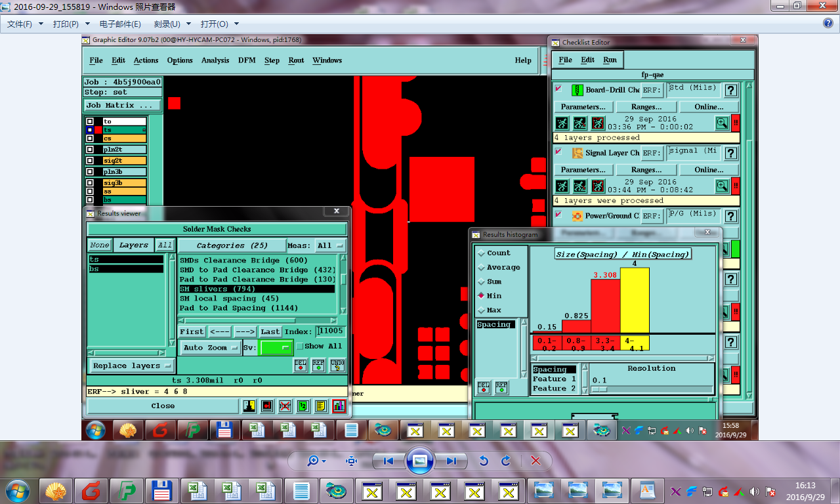Go to previous photo in Photo Viewer
The height and width of the screenshot is (504, 840).
389,461
